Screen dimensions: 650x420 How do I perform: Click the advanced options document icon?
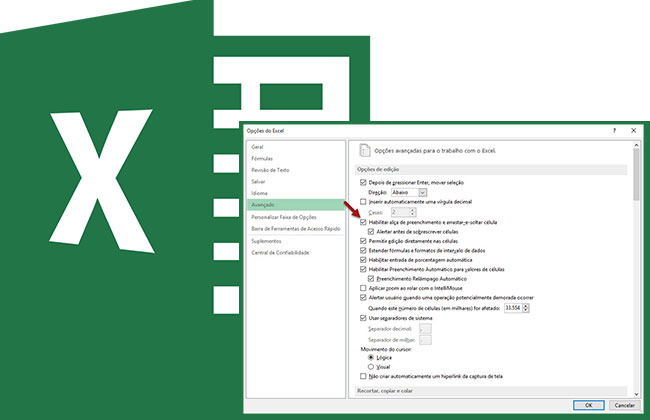coord(365,151)
